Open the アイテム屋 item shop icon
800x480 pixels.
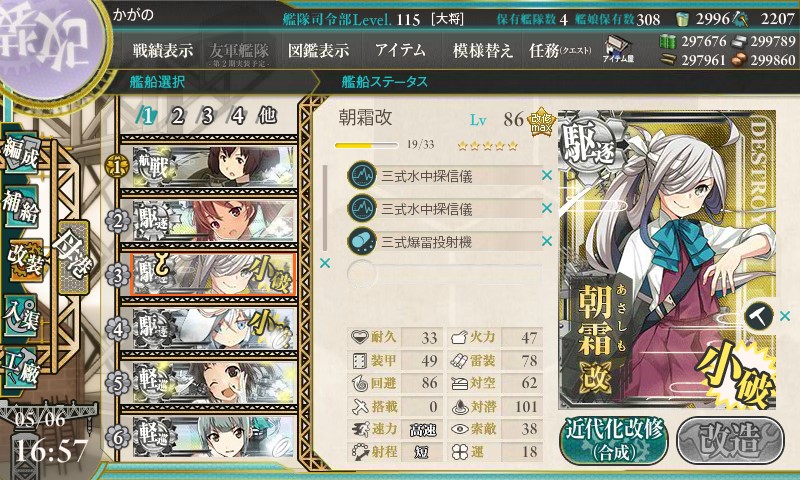click(618, 49)
